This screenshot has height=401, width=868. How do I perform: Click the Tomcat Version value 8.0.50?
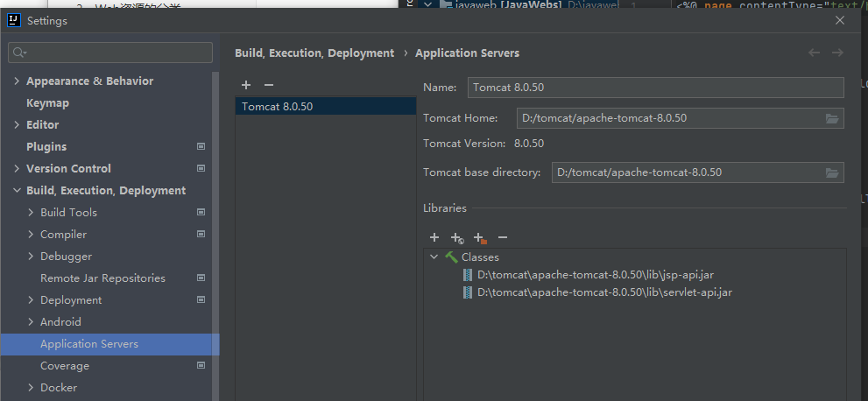529,144
